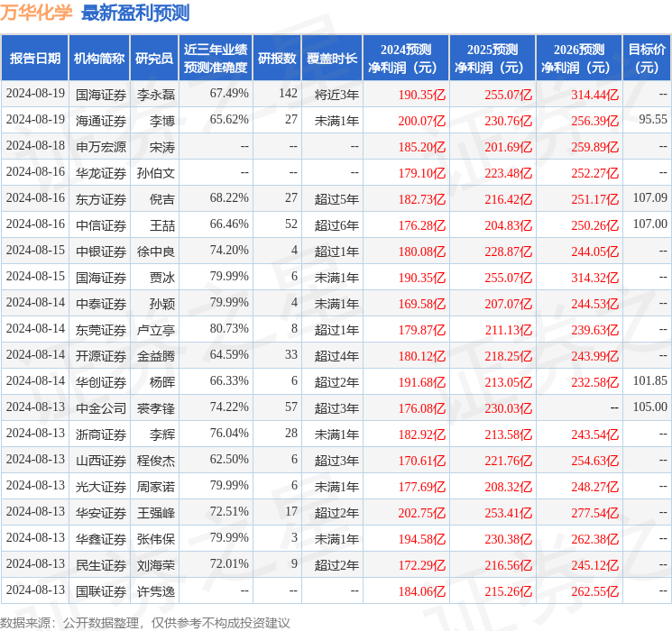Click analyst name 杨晖
Viewport: 672px width, 631px height.
[162, 382]
